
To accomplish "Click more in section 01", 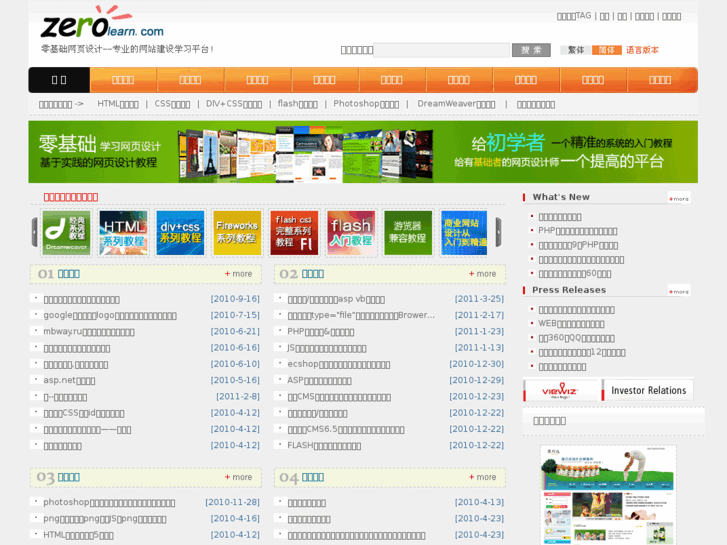I will pyautogui.click(x=238, y=274).
